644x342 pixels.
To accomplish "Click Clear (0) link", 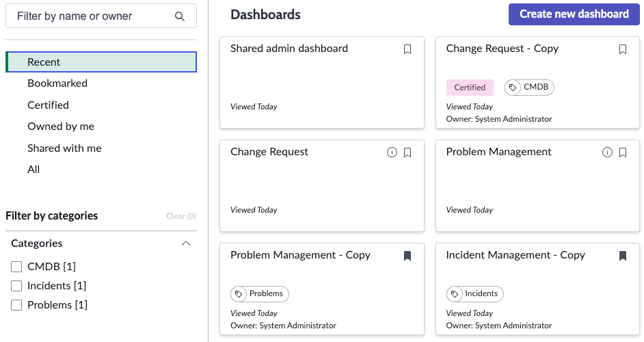I will click(x=181, y=216).
